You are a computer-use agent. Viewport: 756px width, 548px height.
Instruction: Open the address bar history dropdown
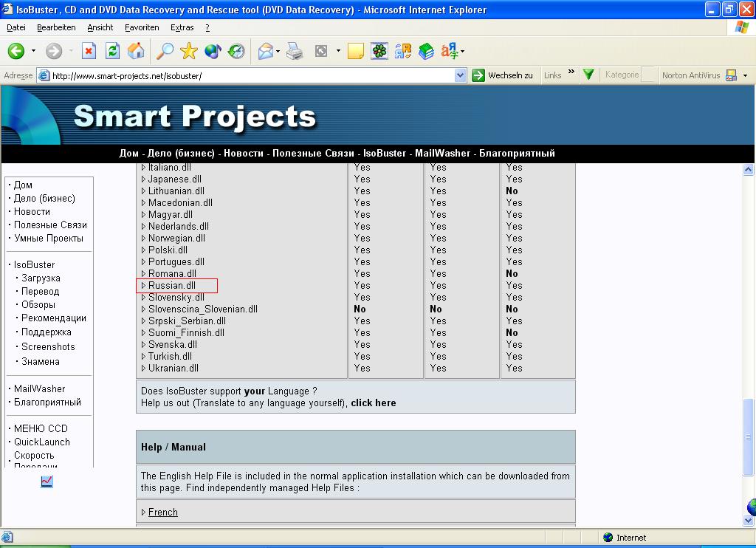click(x=461, y=76)
